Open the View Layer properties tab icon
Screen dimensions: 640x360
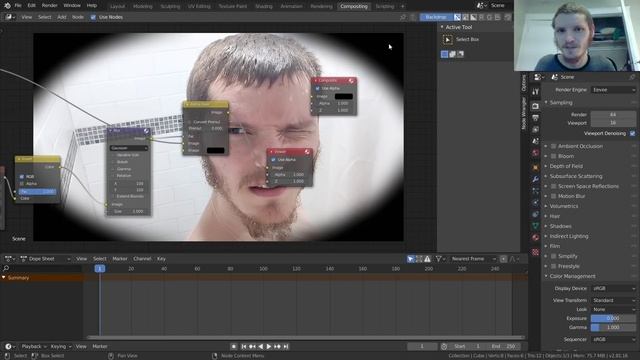click(536, 129)
